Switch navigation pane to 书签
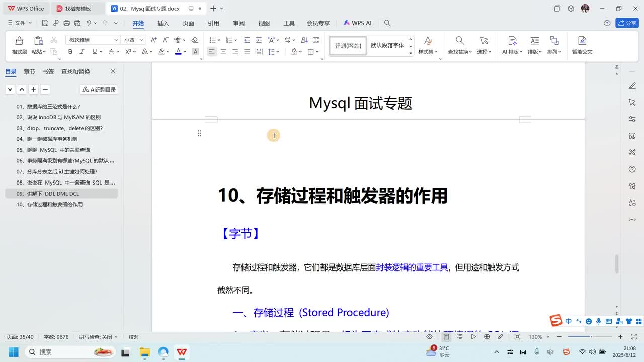This screenshot has height=362, width=644. pyautogui.click(x=48, y=72)
